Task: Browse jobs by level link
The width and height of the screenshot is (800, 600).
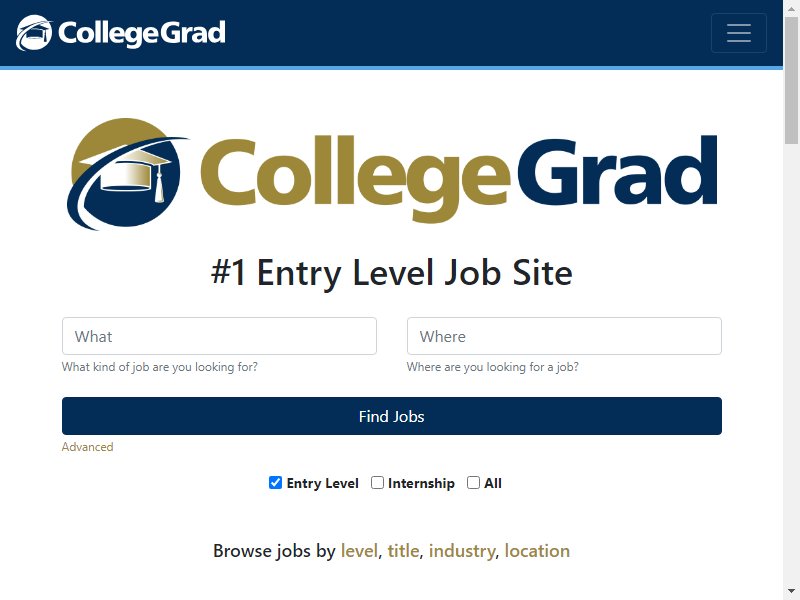Action: [359, 551]
